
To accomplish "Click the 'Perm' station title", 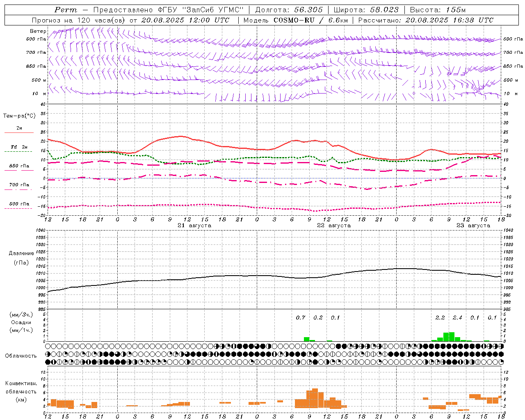I will point(66,10).
